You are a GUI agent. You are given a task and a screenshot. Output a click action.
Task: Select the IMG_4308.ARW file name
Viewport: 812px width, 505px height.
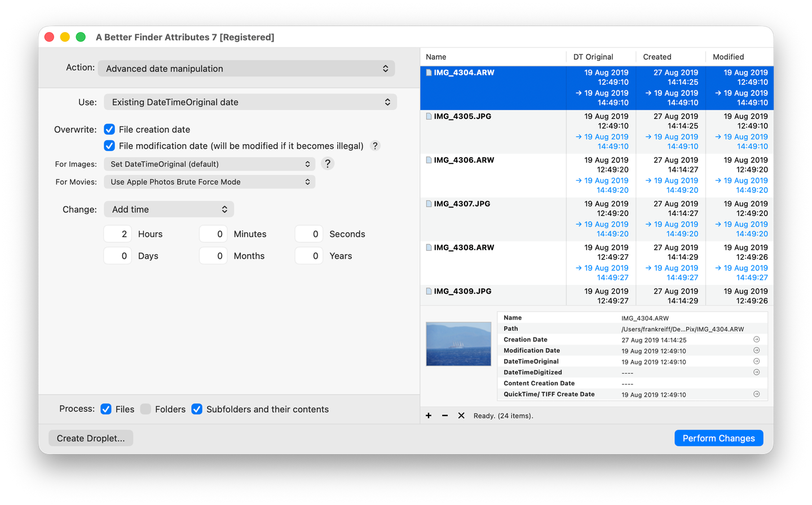click(464, 247)
